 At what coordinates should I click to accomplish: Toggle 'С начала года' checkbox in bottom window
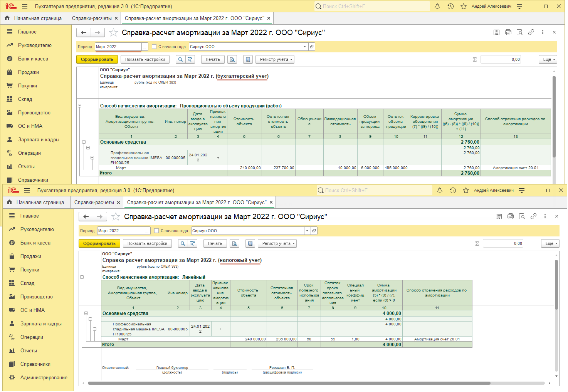point(156,231)
